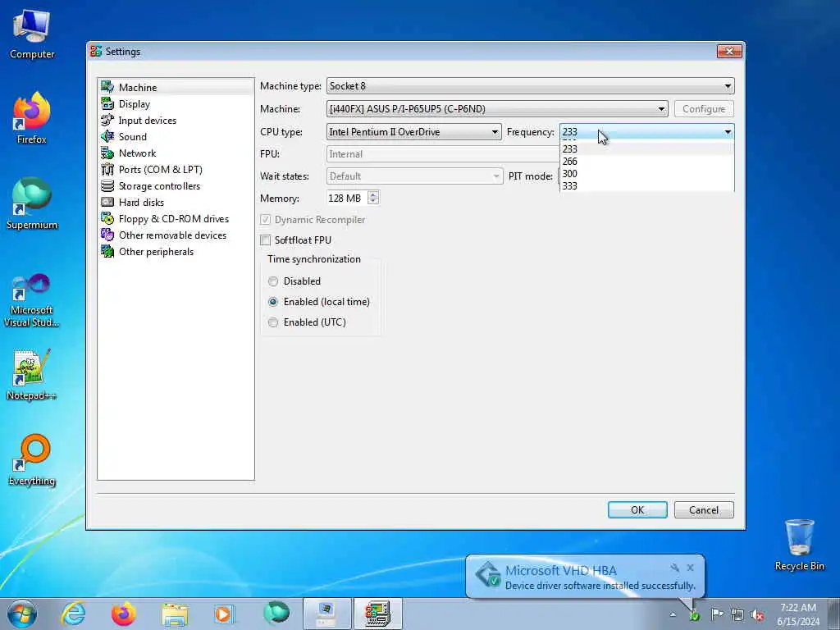
Task: Click the FPU Internal field
Action: (x=443, y=154)
